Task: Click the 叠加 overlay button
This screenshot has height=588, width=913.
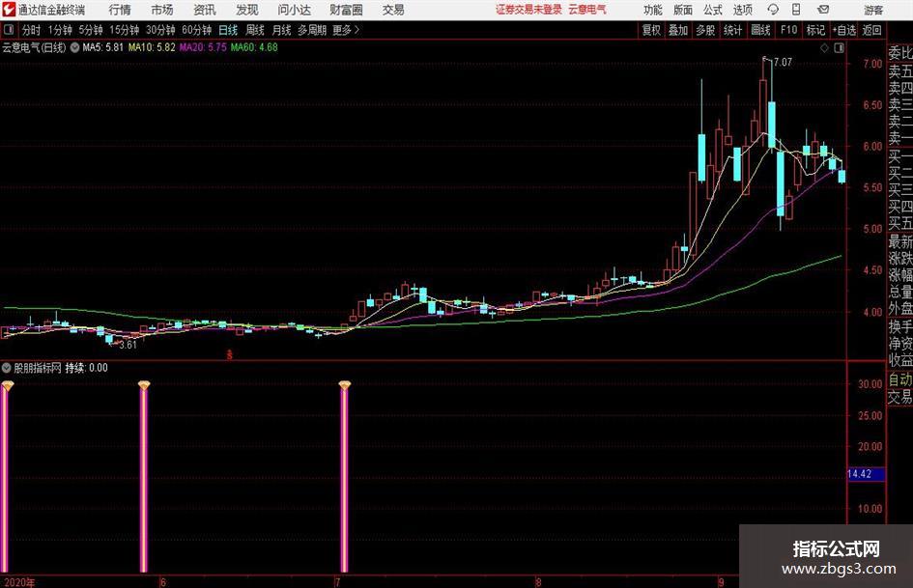Action: (678, 30)
